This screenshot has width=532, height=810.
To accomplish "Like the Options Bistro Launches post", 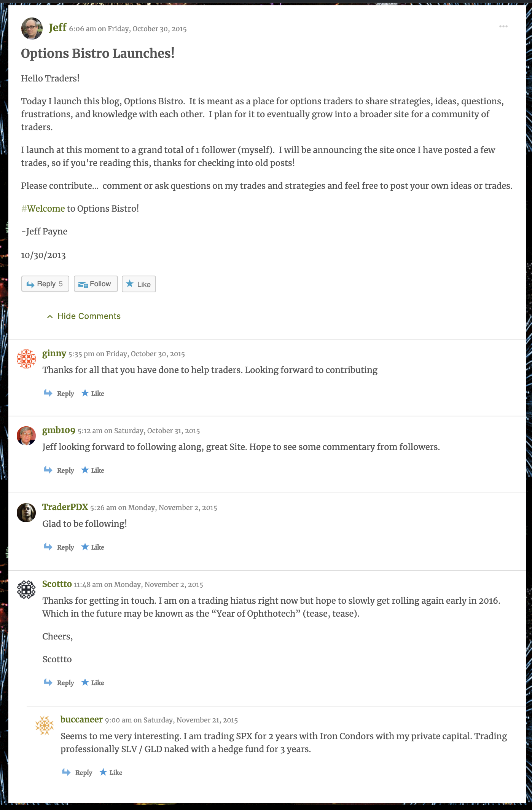I will click(x=139, y=284).
